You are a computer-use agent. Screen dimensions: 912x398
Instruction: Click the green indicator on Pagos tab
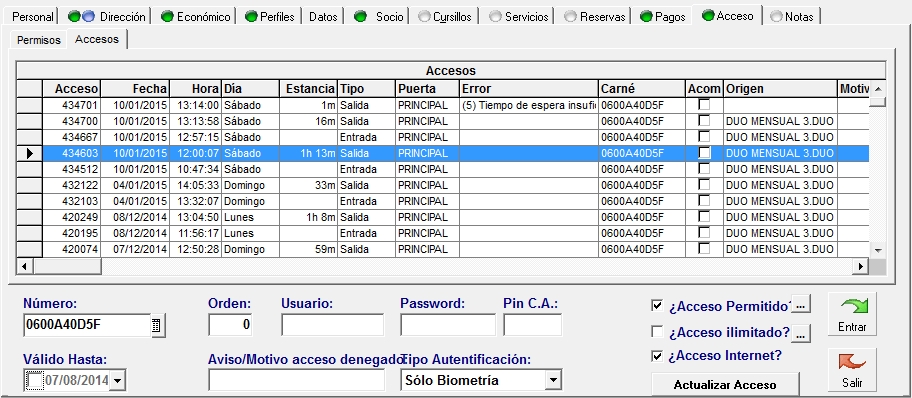[646, 17]
